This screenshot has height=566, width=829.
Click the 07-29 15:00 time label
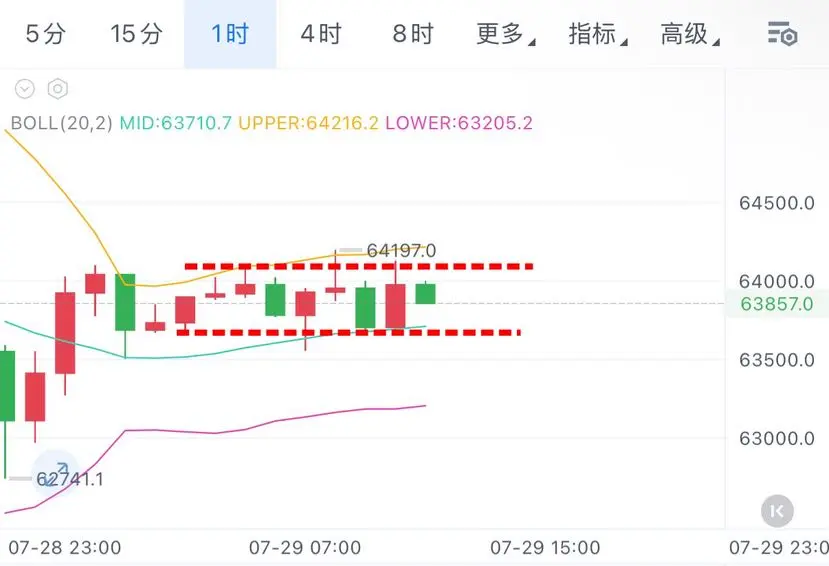[545, 548]
